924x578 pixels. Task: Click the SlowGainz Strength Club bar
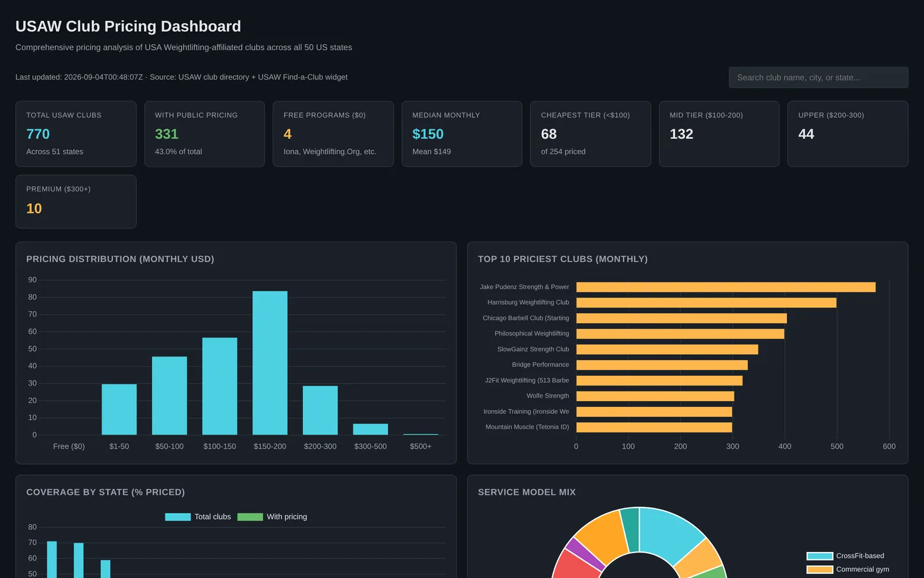(667, 350)
